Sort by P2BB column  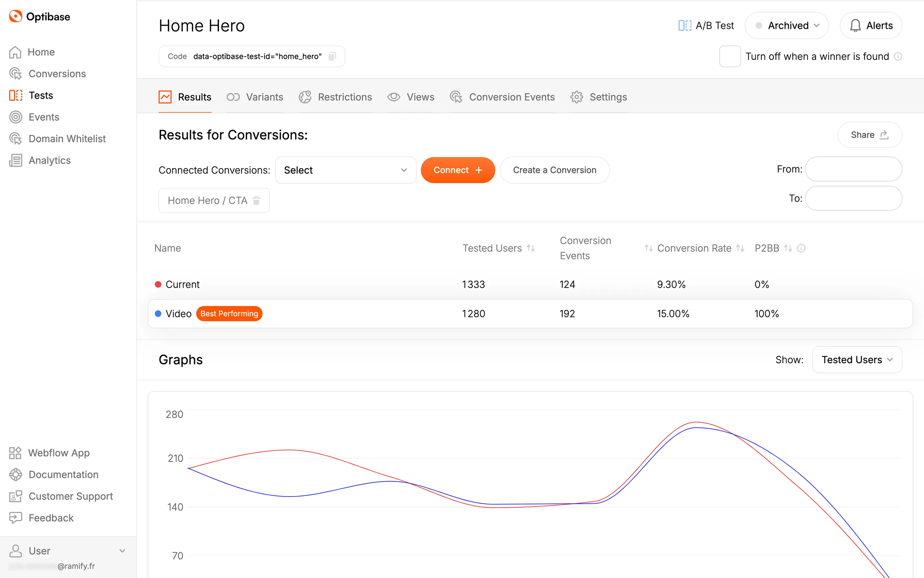tap(787, 248)
